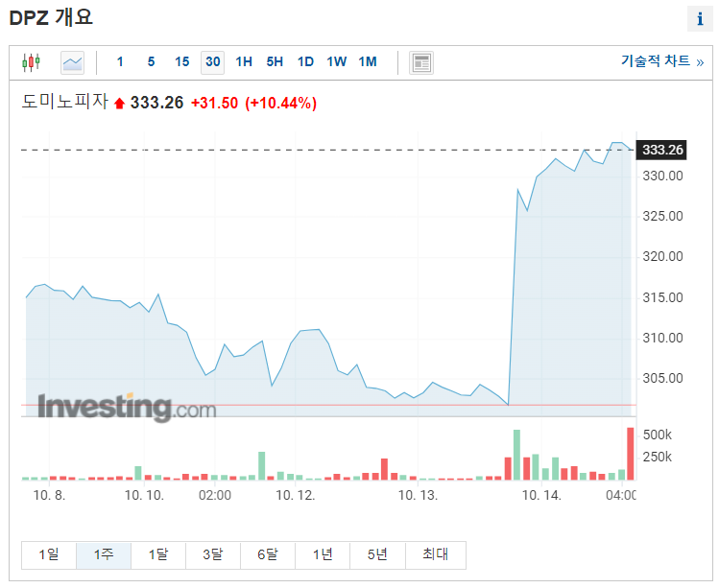Click the 310.00 y-axis label
The width and height of the screenshot is (719, 588).
(x=662, y=339)
